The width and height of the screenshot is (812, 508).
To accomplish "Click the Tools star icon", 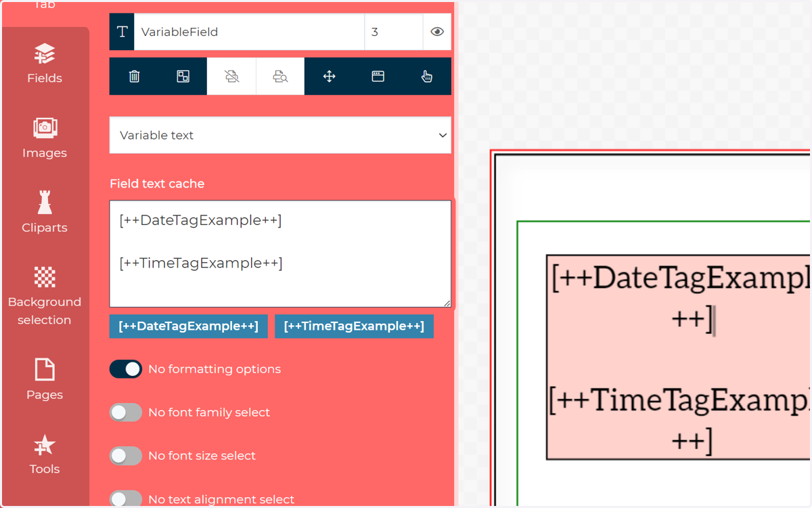I will pyautogui.click(x=45, y=445).
